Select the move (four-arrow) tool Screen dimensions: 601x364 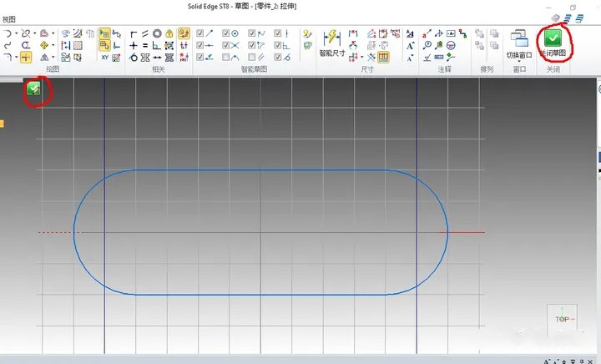pos(44,46)
